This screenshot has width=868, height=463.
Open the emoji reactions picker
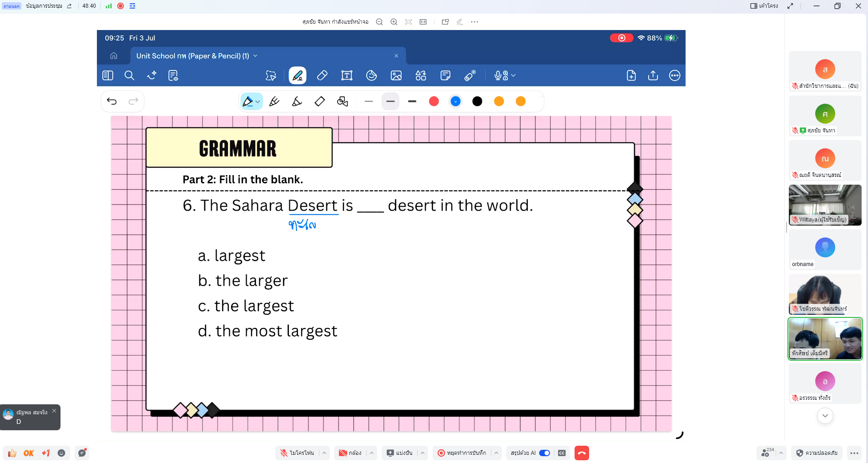coord(61,453)
